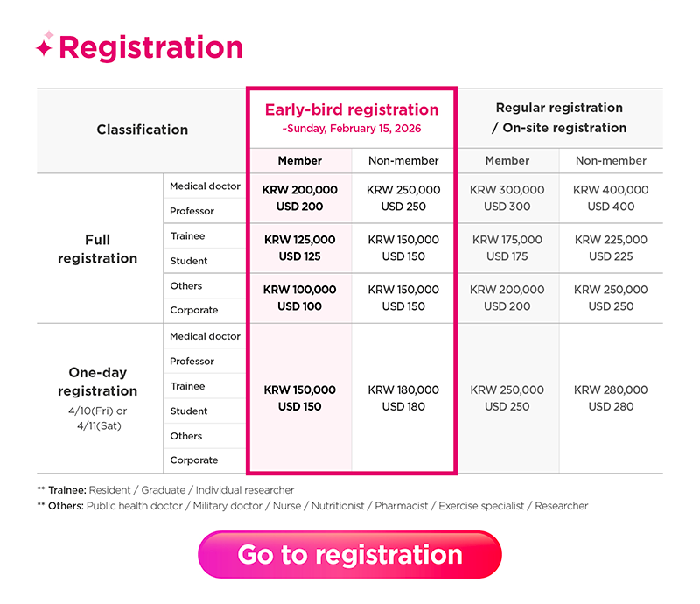
Task: Click early-bird non-member price KRW 250,000
Action: coord(403,190)
